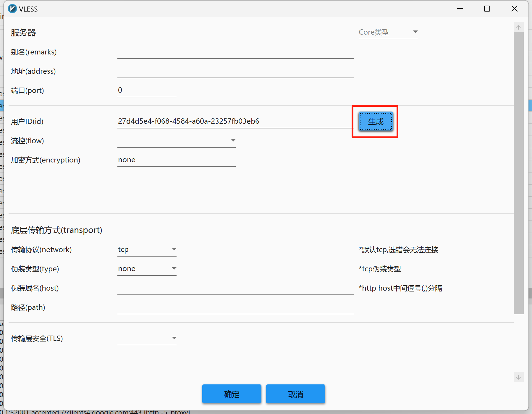Open the Core类型 dropdown
Image resolution: width=532 pixels, height=414 pixels.
tap(388, 32)
